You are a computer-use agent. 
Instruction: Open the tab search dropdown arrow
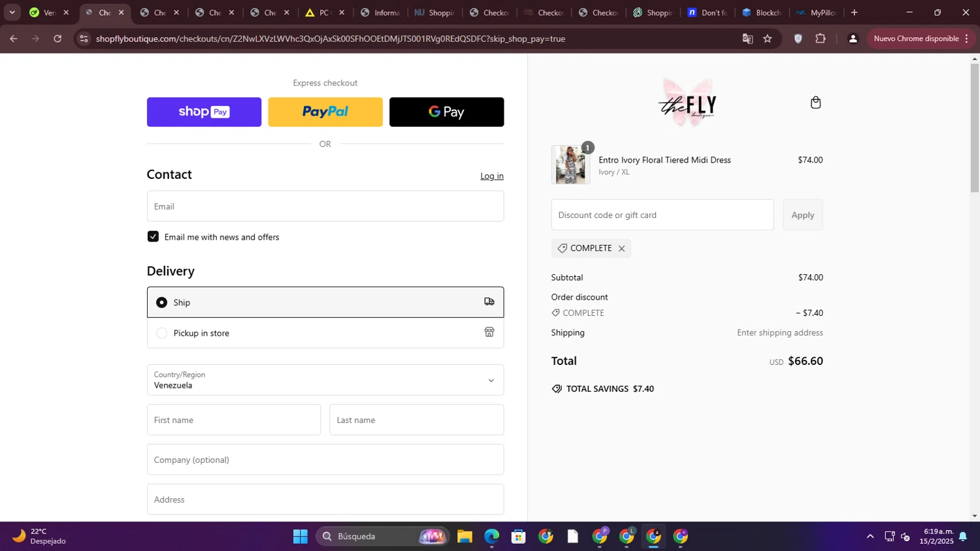(x=12, y=12)
